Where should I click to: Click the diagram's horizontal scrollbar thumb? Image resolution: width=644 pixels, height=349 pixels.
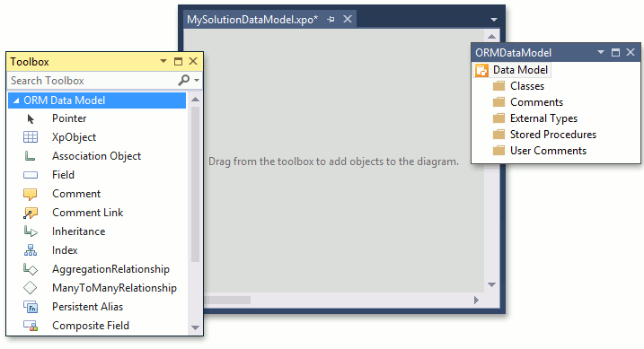228,301
